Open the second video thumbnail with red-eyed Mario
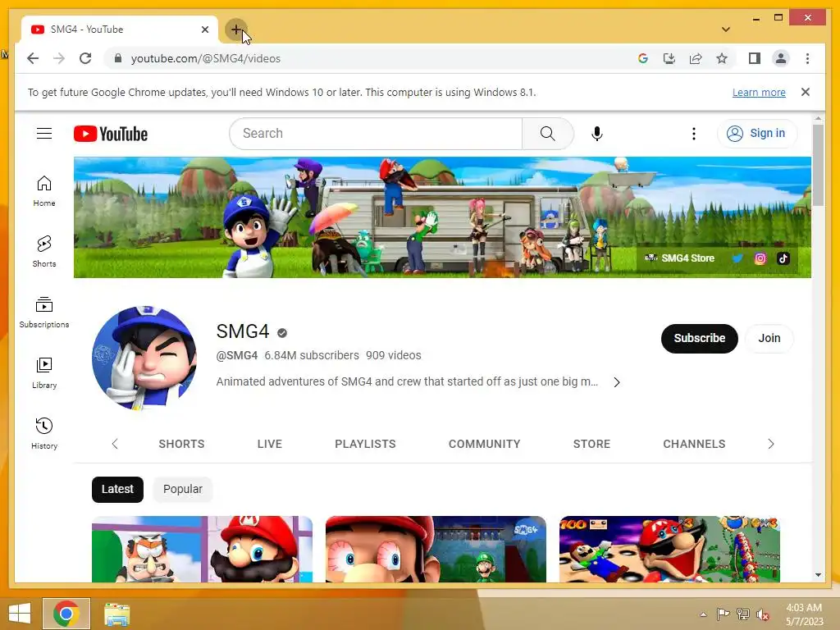This screenshot has height=630, width=840. (x=436, y=549)
